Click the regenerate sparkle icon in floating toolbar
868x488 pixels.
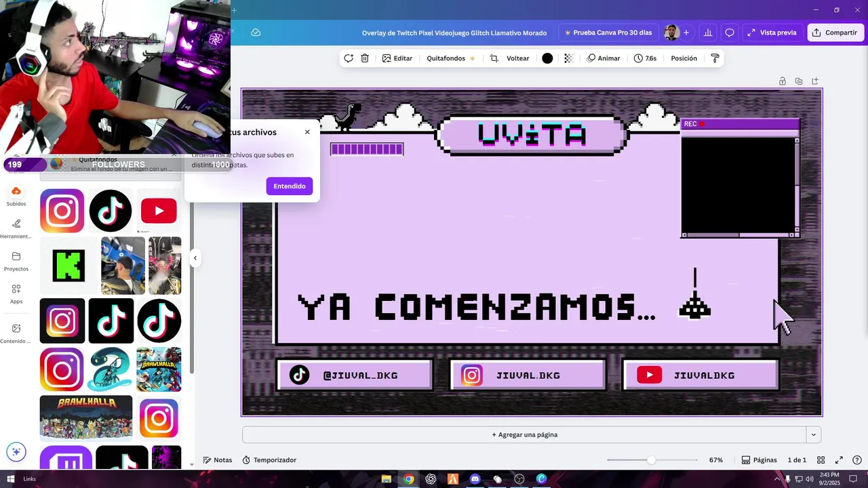pyautogui.click(x=349, y=58)
